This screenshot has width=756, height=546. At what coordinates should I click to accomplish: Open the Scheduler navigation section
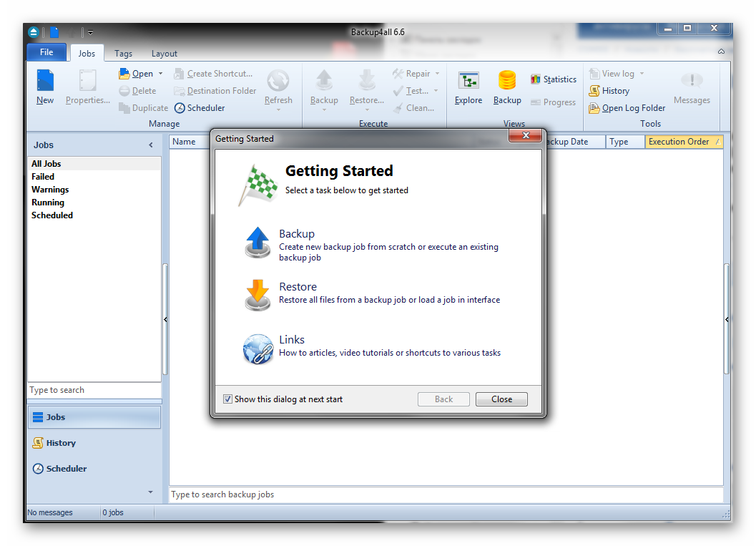pos(94,468)
